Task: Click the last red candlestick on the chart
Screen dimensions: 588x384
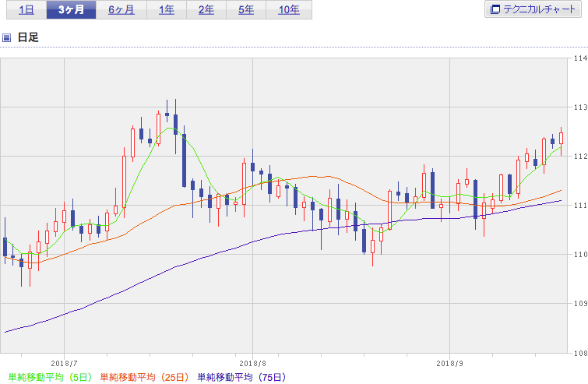Action: 561,138
